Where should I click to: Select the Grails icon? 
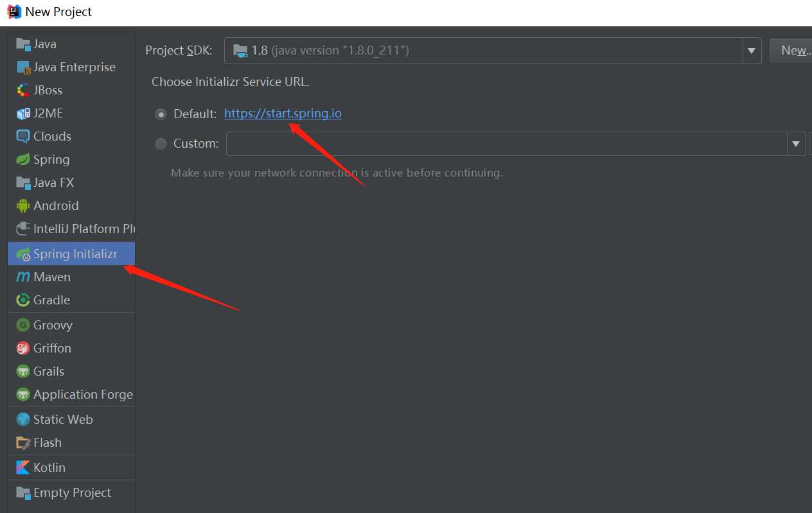coord(23,372)
